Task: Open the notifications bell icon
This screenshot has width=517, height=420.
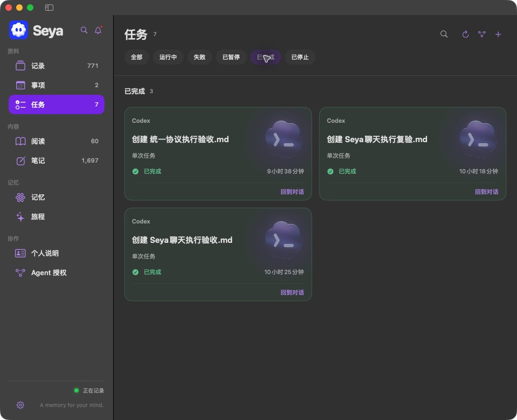Action: pos(98,30)
